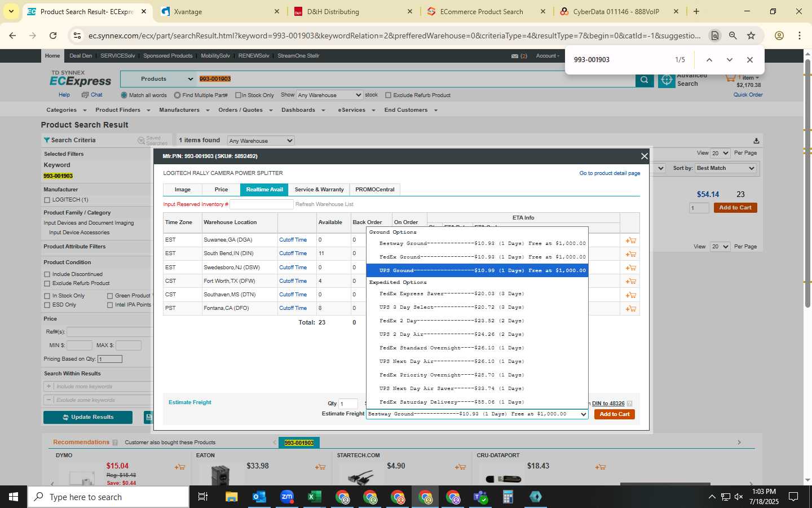Viewport: 812px width, 508px height.
Task: Add Swedesboro, NJ warehouse row to cart
Action: point(630,268)
